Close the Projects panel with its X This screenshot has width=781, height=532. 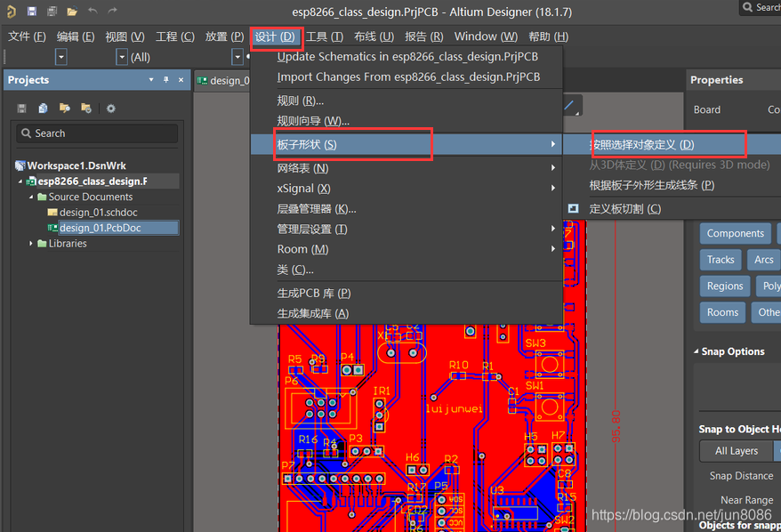tap(181, 80)
